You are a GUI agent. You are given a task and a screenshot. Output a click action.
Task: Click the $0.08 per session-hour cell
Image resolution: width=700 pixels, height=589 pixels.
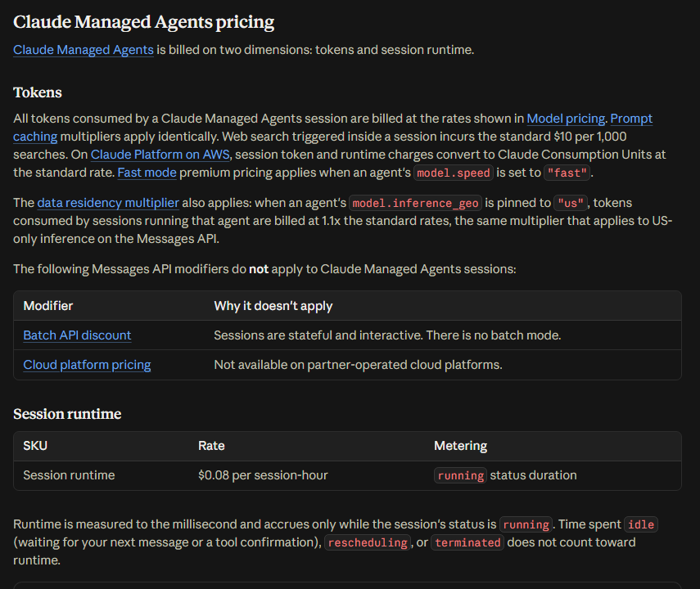pos(263,475)
